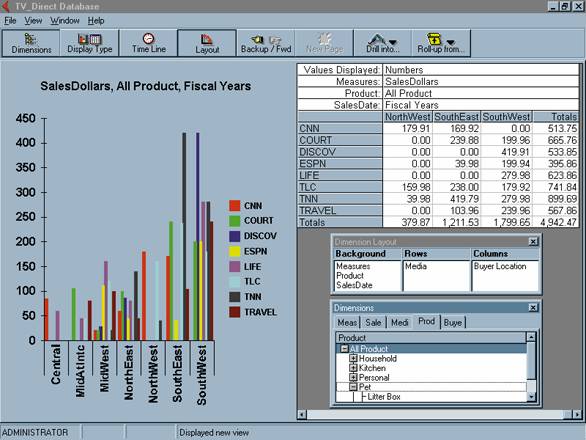Click the Backup / Fwd button
The image size is (586, 440).
pyautogui.click(x=266, y=43)
